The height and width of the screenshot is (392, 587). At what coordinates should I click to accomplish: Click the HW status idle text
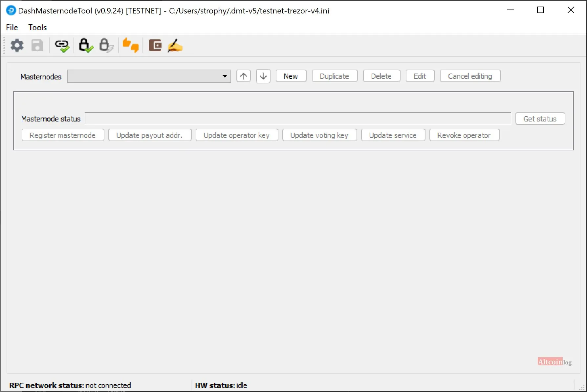tap(221, 385)
